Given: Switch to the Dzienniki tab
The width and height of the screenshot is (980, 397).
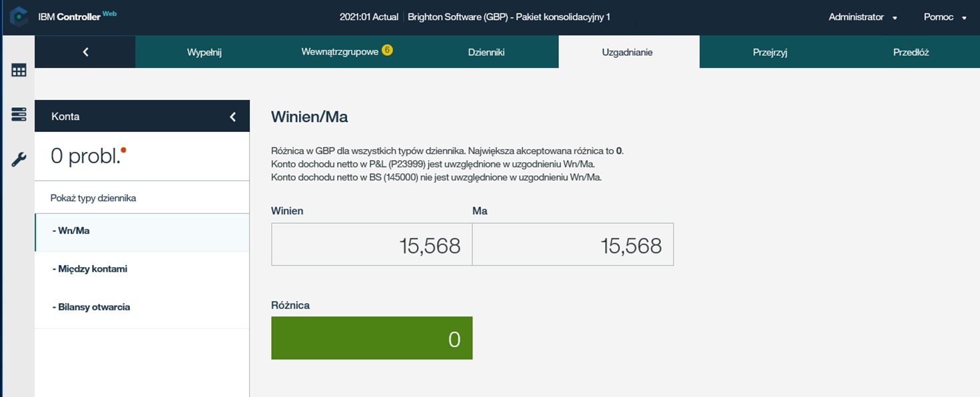Looking at the screenshot, I should point(486,53).
